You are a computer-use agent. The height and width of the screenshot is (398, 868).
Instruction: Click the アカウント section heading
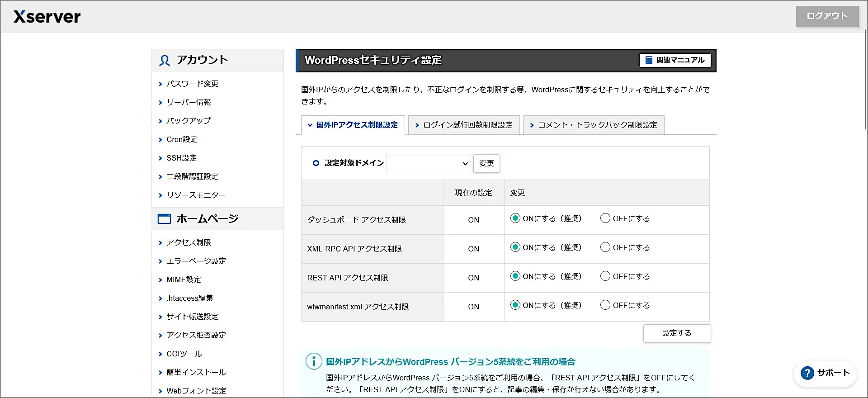pyautogui.click(x=202, y=60)
